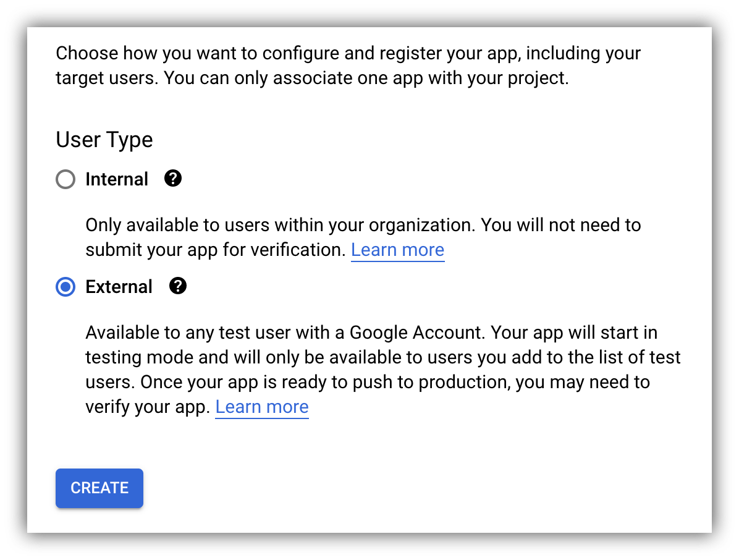
Task: Click the help icon next to Internal
Action: (x=173, y=179)
